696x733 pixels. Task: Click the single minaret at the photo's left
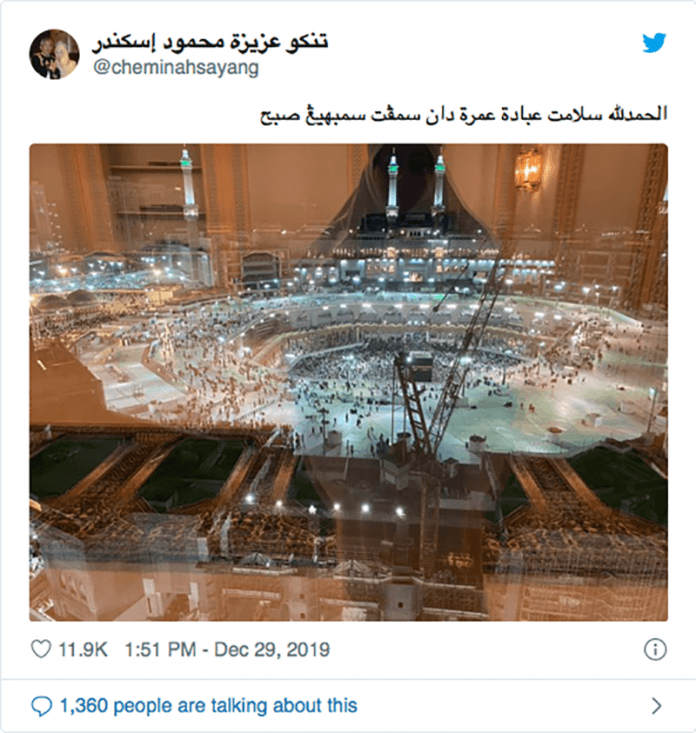[187, 185]
